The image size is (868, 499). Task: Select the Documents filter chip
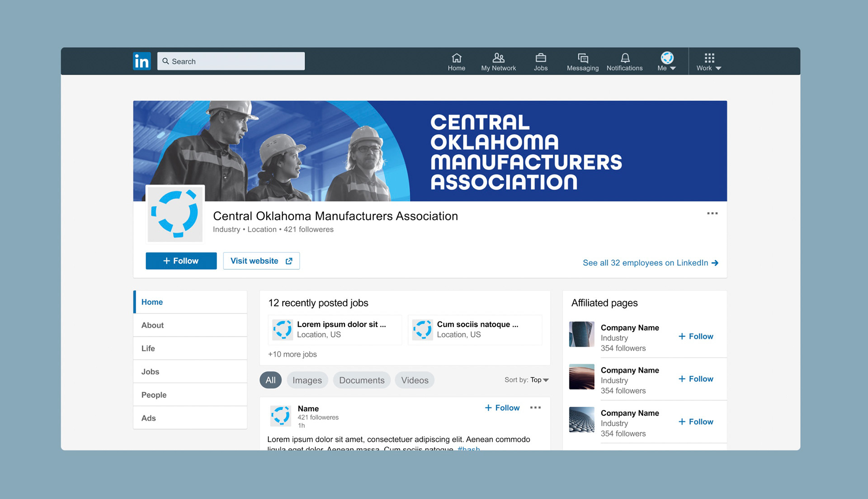pos(362,380)
